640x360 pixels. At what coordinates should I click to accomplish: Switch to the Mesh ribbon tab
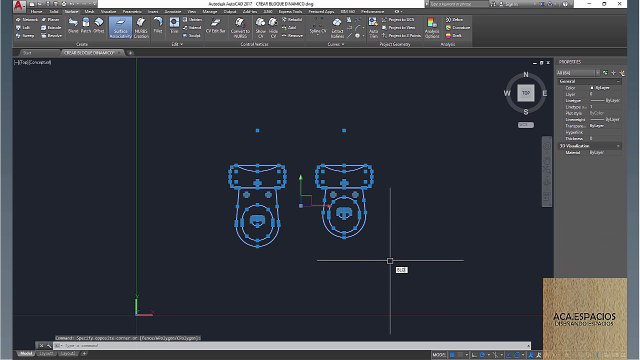coord(89,11)
